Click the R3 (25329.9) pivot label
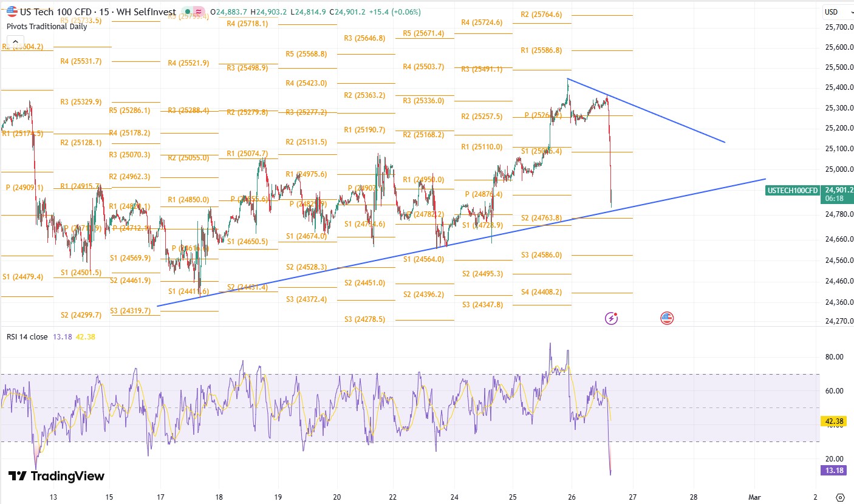The height and width of the screenshot is (504, 854). [x=81, y=102]
